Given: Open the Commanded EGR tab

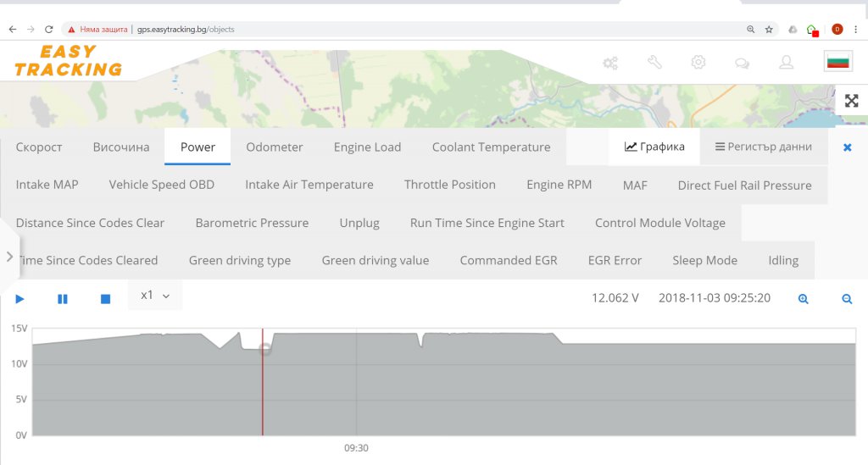Looking at the screenshot, I should coord(509,260).
